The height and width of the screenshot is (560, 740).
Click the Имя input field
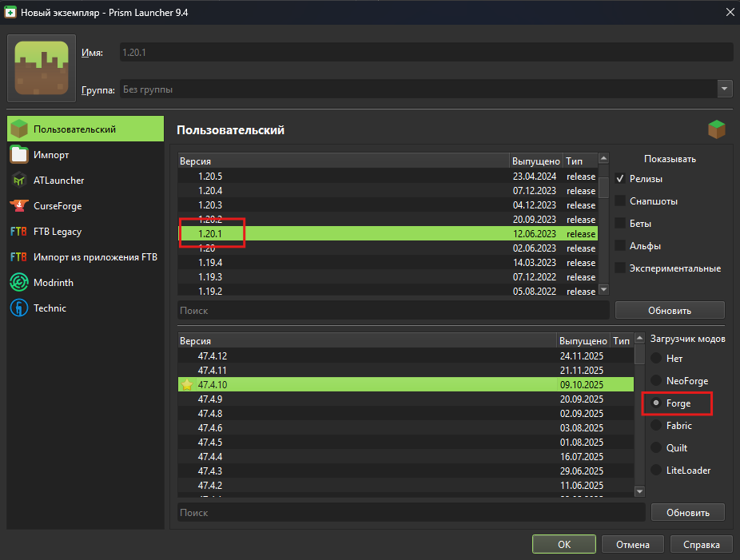coord(426,52)
